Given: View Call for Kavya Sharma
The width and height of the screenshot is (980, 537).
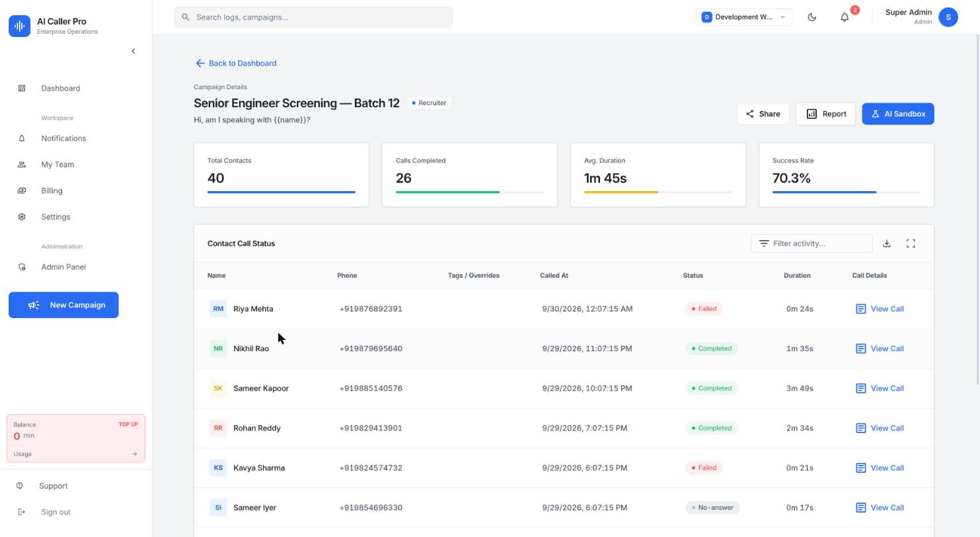Looking at the screenshot, I should [x=880, y=468].
